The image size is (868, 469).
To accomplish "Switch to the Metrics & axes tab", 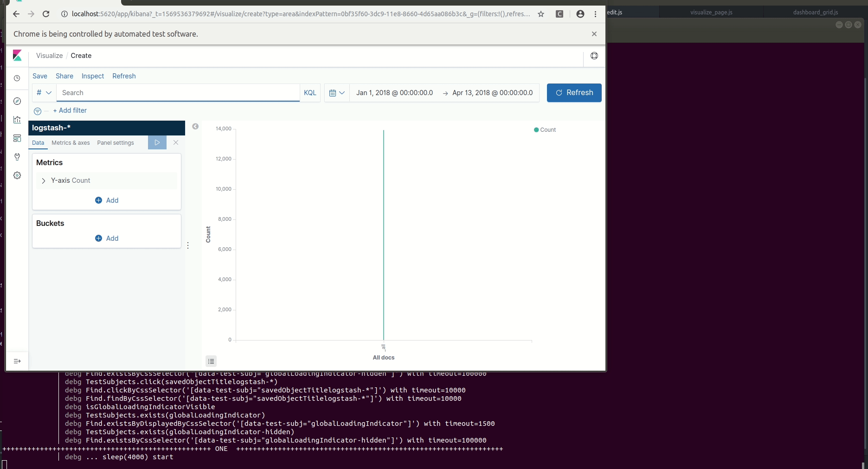I will tap(71, 143).
